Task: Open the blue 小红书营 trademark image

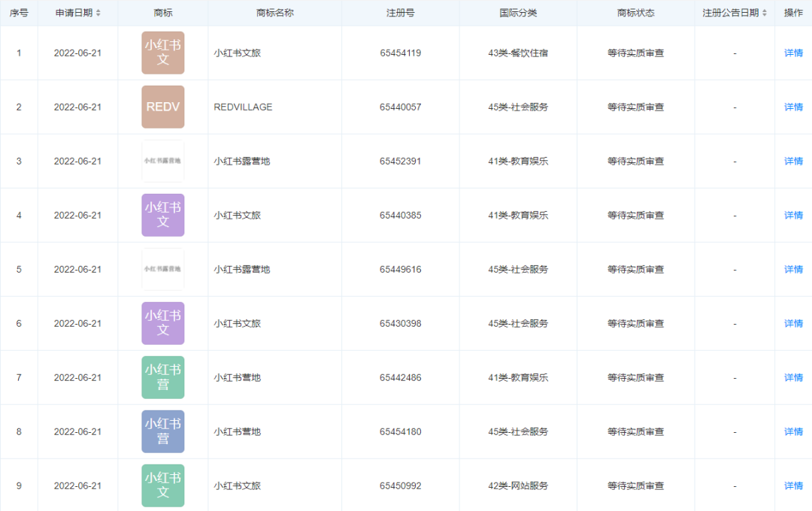Action: tap(163, 432)
